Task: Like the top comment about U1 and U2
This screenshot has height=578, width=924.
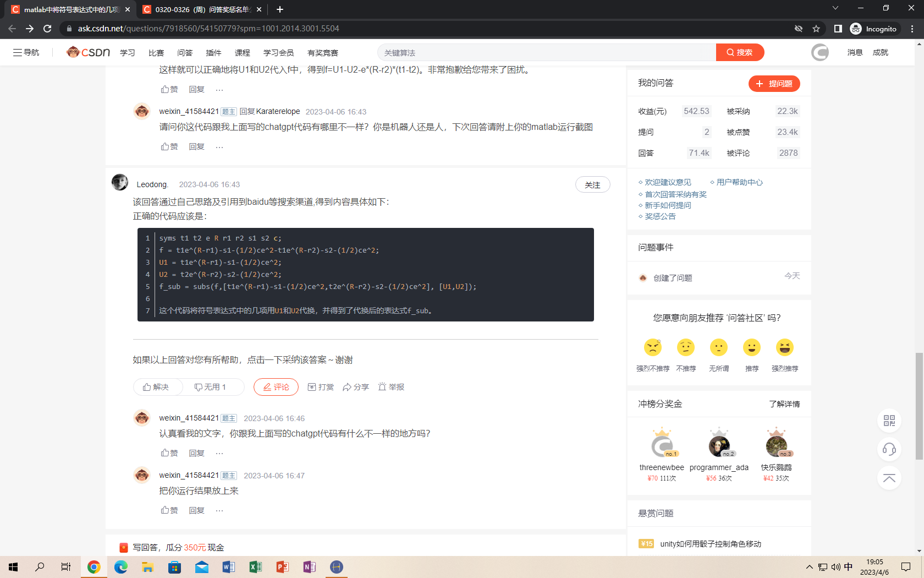Action: click(169, 89)
